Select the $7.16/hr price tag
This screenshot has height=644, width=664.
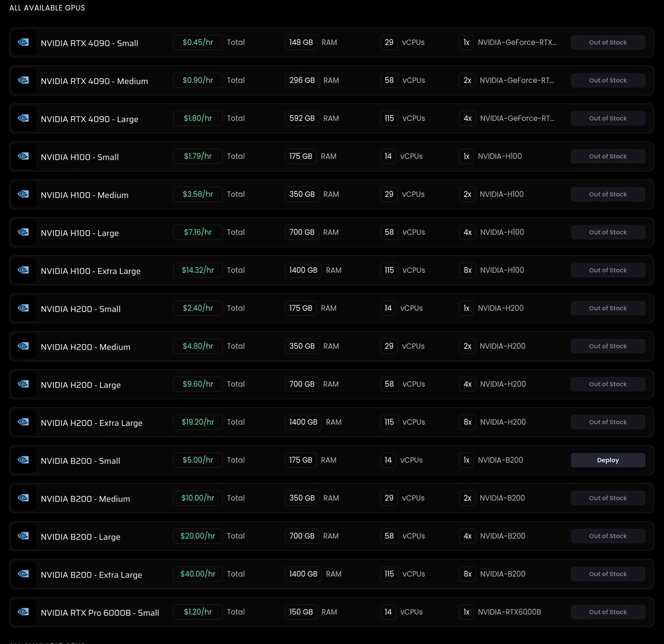(x=198, y=232)
